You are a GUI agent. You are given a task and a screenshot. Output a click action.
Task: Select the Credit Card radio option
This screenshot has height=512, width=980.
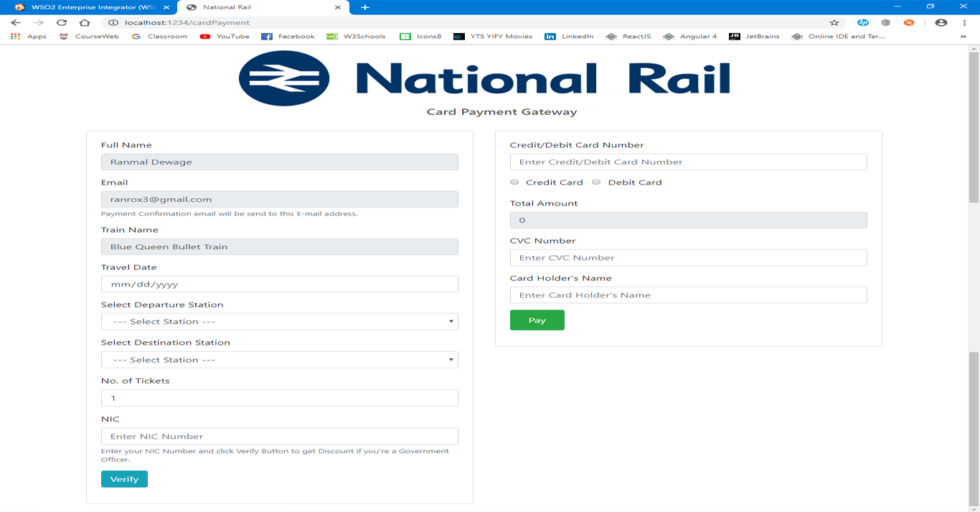(514, 182)
